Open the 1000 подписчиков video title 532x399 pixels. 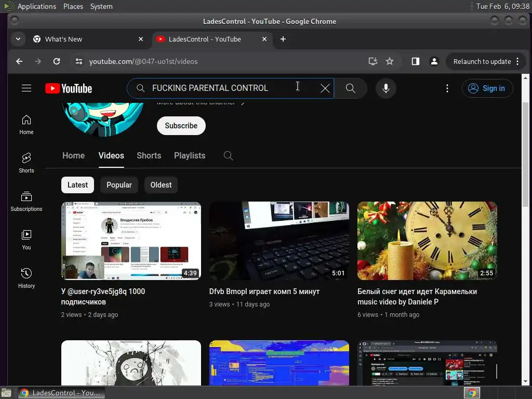pyautogui.click(x=103, y=297)
